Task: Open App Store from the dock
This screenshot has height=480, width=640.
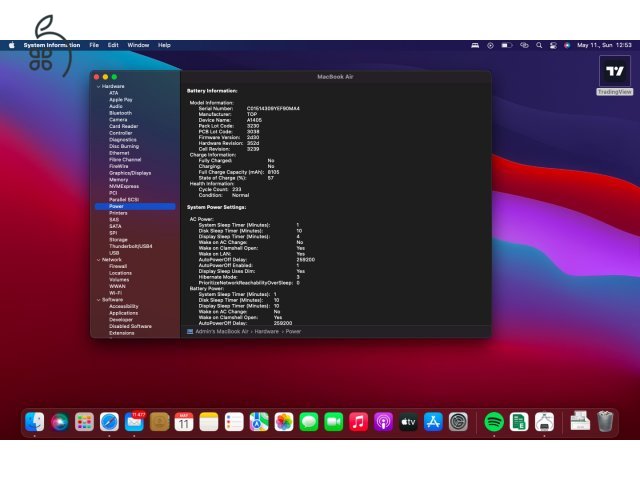Action: pyautogui.click(x=433, y=422)
